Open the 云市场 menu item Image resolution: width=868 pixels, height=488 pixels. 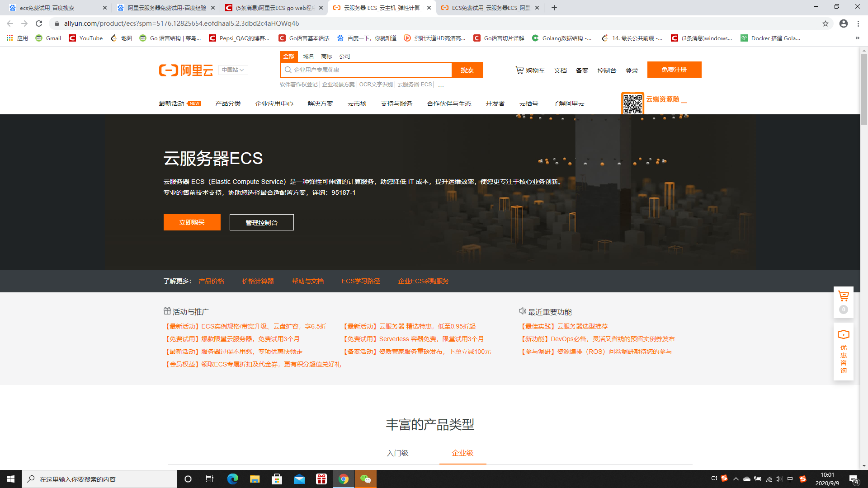356,103
